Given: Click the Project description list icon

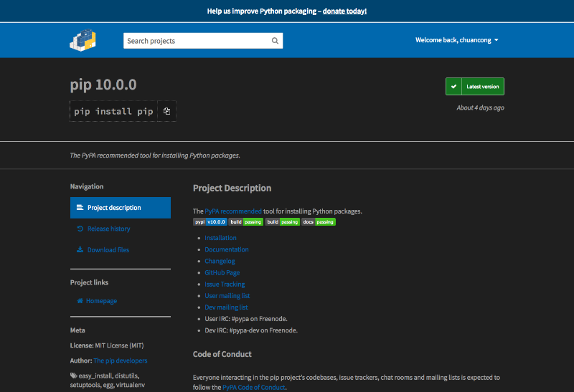Looking at the screenshot, I should pyautogui.click(x=80, y=207).
